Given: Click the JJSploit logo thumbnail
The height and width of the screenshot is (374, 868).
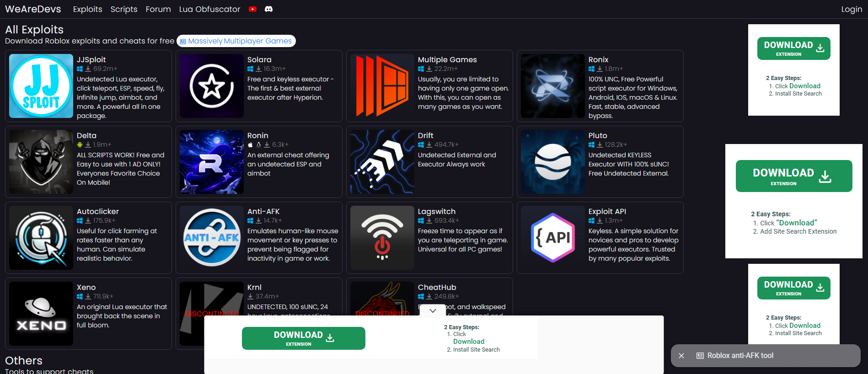Looking at the screenshot, I should point(41,86).
